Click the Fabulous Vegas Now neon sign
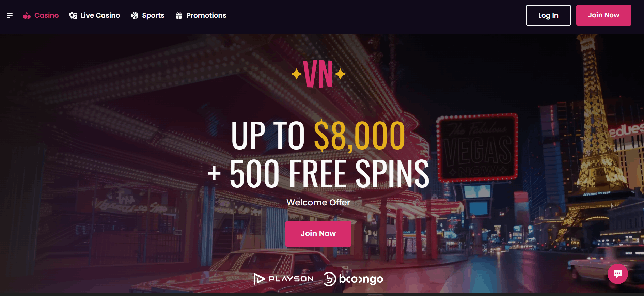Viewport: 644px width, 296px height. pos(477,147)
